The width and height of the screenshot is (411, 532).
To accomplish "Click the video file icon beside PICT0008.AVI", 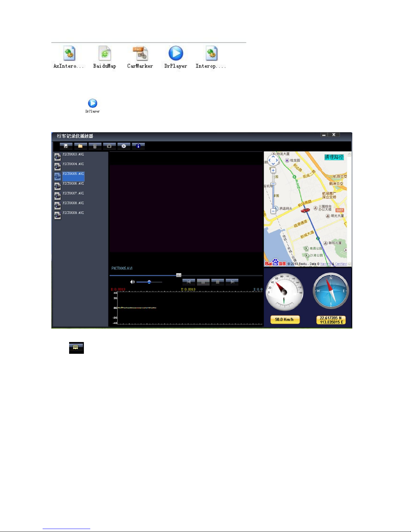I will coord(58,205).
